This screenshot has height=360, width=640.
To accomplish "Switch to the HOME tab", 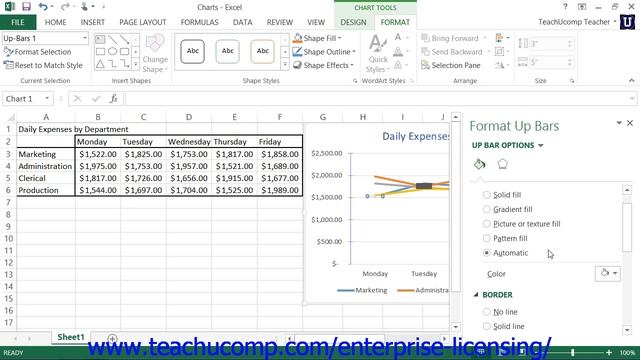I will coord(56,22).
